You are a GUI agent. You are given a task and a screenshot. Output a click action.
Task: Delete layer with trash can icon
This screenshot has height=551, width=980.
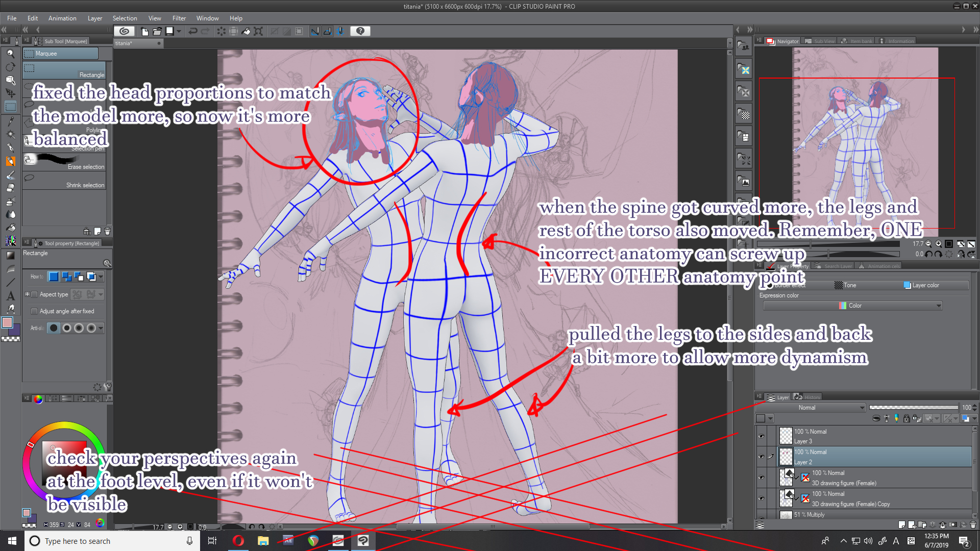tap(973, 524)
